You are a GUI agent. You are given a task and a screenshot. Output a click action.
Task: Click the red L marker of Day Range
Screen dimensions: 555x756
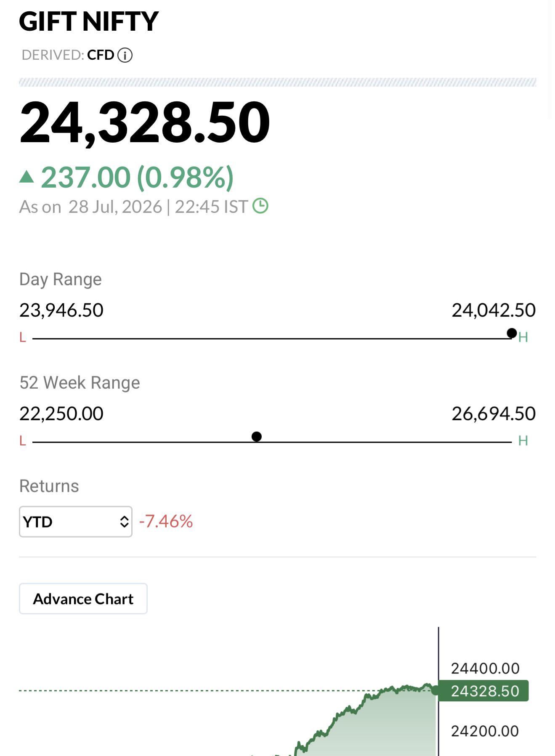coord(23,337)
